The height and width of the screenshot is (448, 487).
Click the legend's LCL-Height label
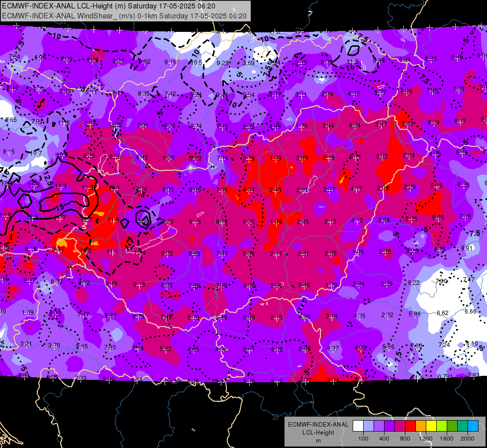[x=318, y=433]
